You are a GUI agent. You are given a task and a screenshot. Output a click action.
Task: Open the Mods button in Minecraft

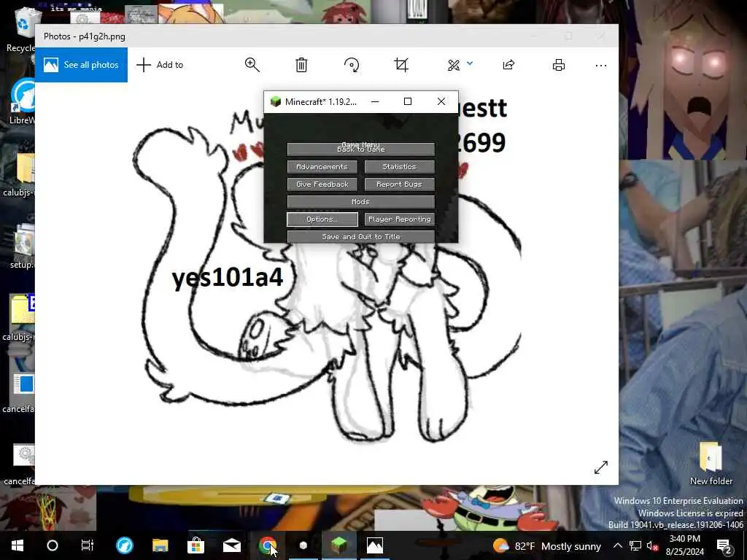(360, 202)
